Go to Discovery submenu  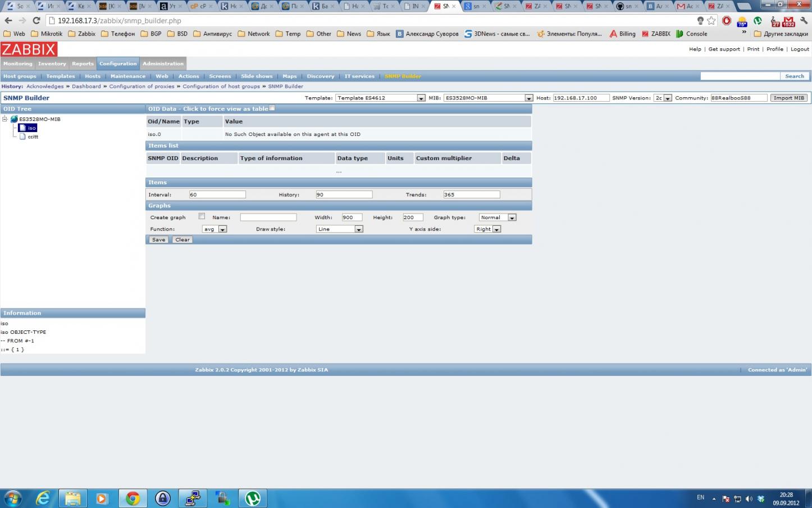pyautogui.click(x=321, y=76)
